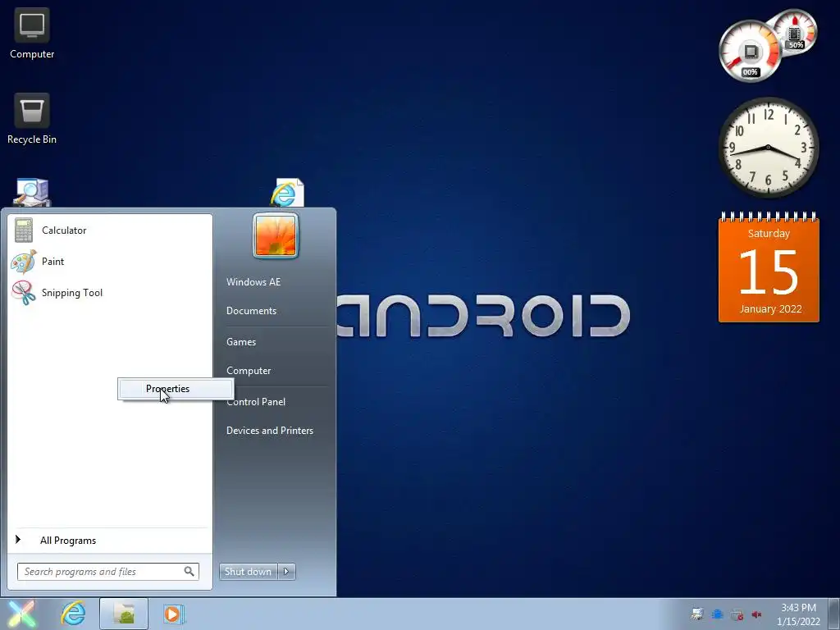Click the taskbar clock showing 3:43 PM
The image size is (840, 630).
[x=798, y=614]
